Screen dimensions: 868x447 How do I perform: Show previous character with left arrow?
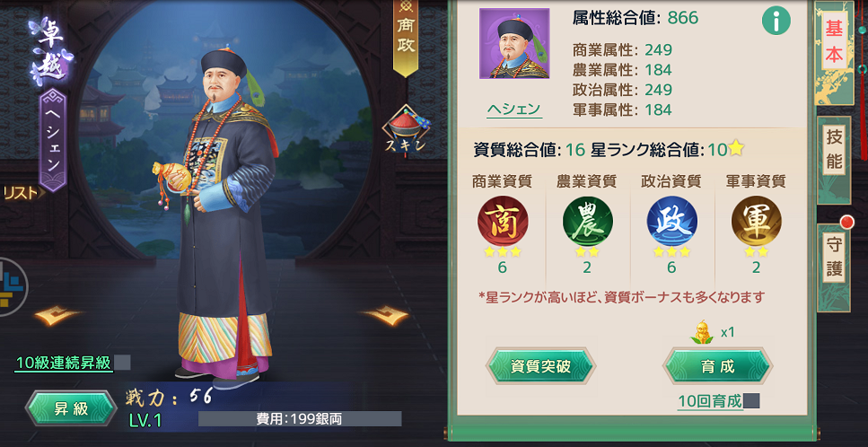58,315
